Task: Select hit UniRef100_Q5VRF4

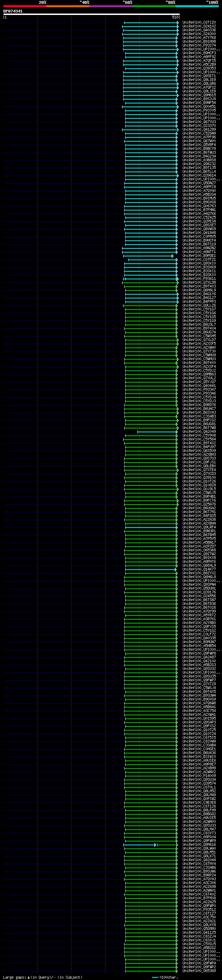Action: click(199, 145)
